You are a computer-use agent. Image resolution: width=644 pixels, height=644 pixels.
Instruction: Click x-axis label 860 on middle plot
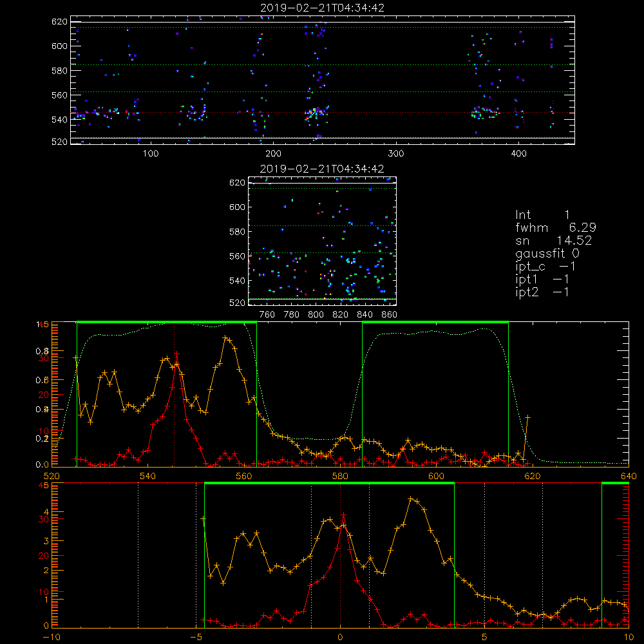point(390,315)
